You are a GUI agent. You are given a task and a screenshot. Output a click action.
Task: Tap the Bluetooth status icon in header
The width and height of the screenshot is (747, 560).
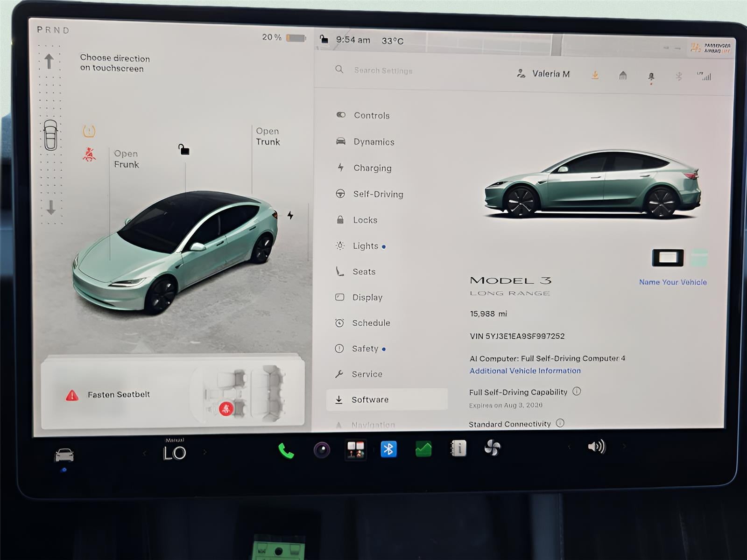coord(679,77)
